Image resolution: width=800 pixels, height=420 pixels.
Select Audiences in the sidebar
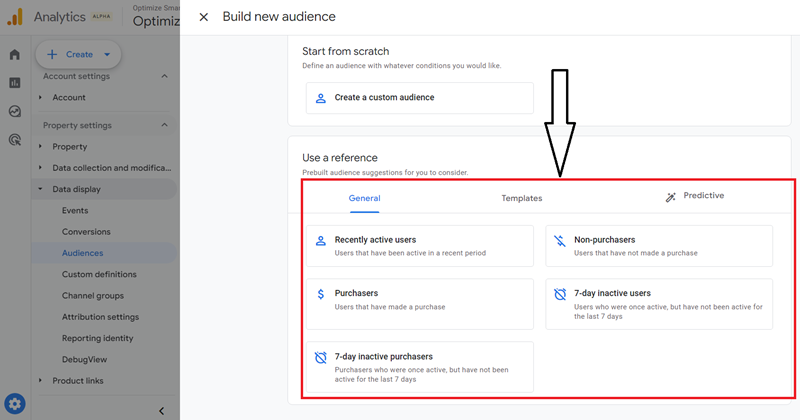pyautogui.click(x=83, y=253)
